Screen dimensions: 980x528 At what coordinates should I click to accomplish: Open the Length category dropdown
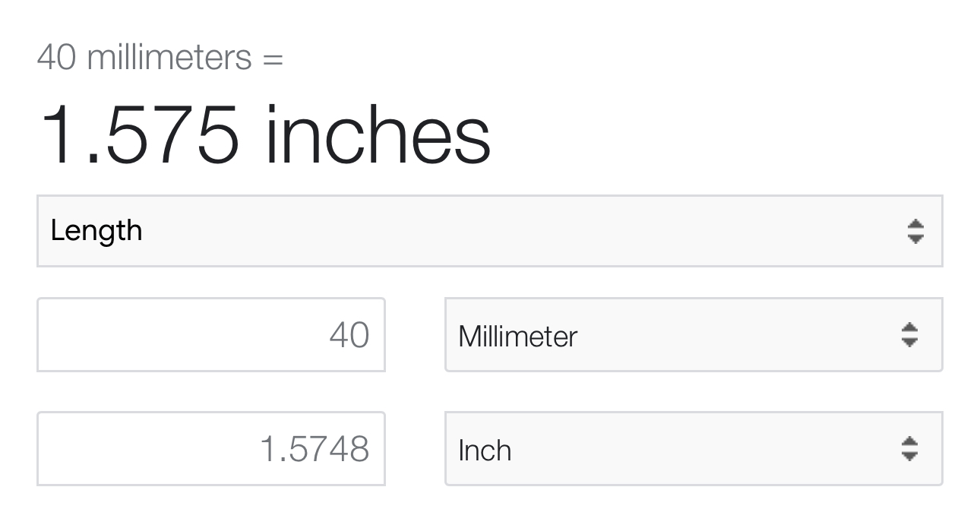pos(490,231)
